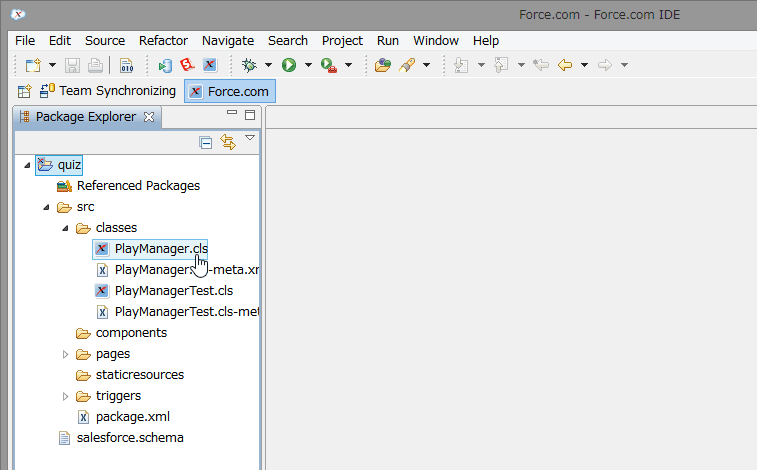Click the Save disk icon
Image resolution: width=757 pixels, height=470 pixels.
tap(72, 65)
